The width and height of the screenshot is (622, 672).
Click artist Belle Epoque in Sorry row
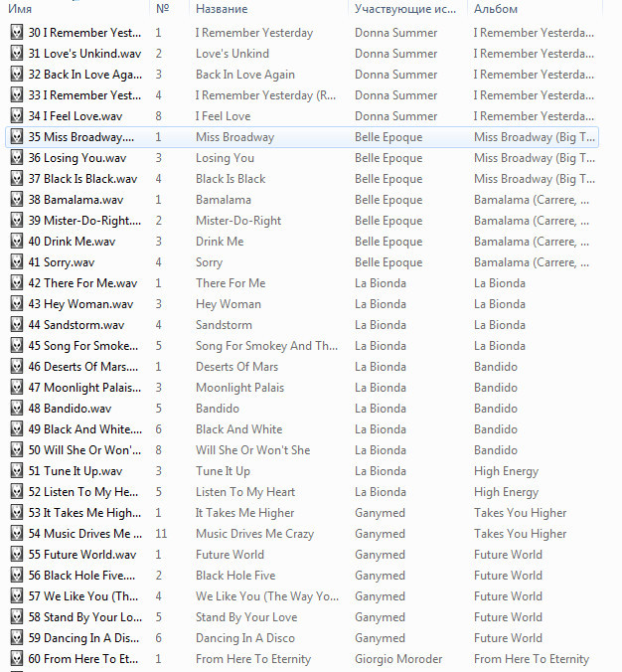click(389, 262)
